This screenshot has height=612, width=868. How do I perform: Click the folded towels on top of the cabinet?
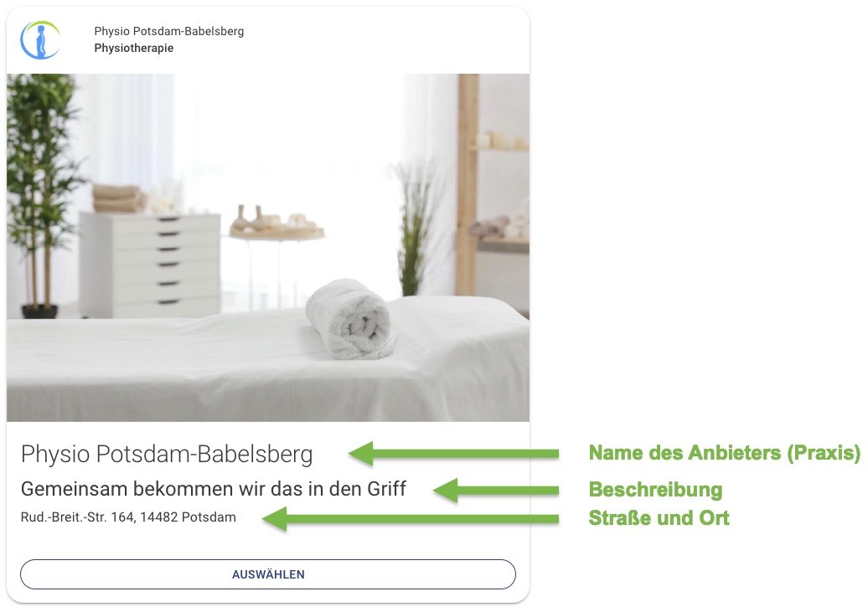pyautogui.click(x=117, y=198)
